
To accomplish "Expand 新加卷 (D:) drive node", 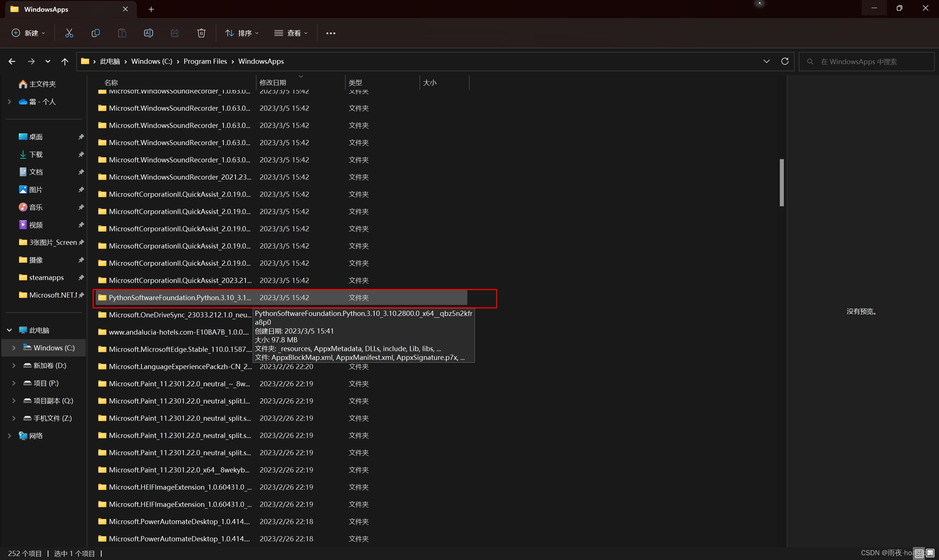I will coord(14,365).
